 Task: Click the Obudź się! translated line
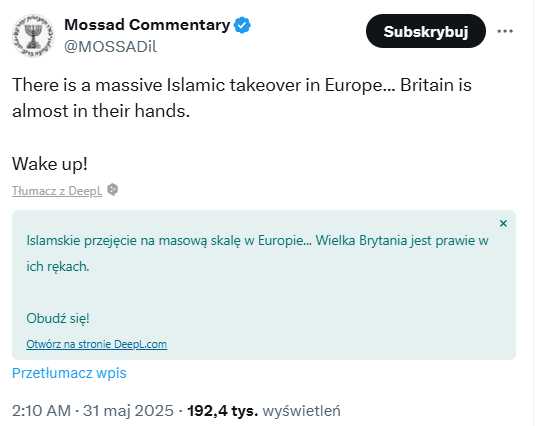click(58, 319)
